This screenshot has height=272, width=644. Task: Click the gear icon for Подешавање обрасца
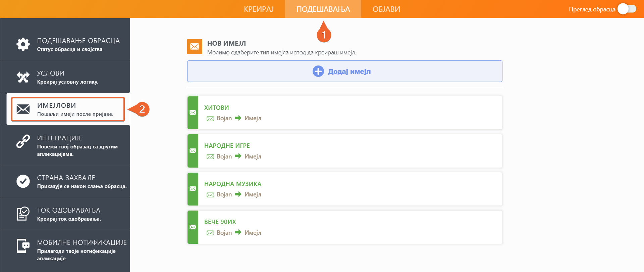23,44
